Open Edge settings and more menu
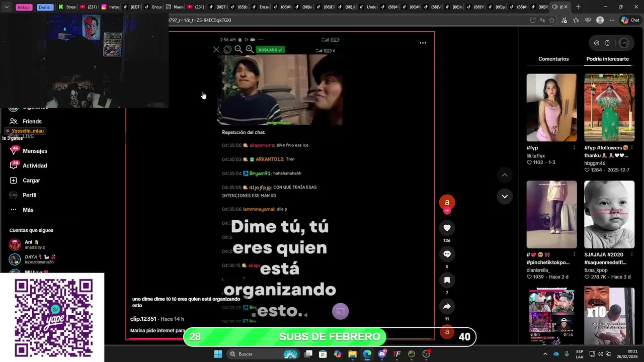644x362 pixels. pyautogui.click(x=612, y=20)
